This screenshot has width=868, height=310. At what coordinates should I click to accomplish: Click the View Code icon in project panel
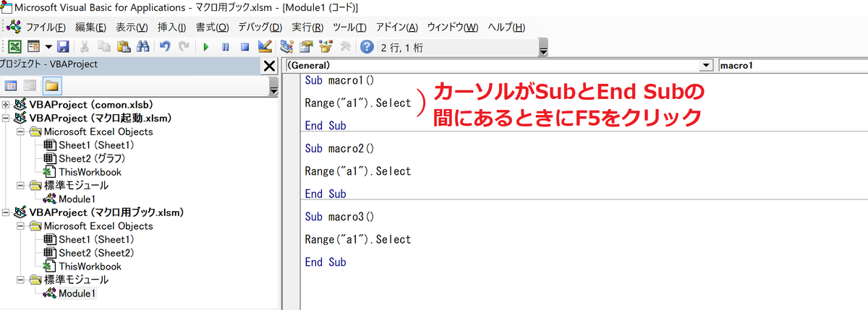[x=11, y=86]
